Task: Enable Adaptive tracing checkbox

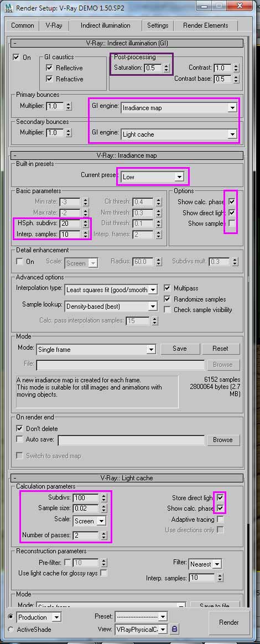Action: (221, 519)
